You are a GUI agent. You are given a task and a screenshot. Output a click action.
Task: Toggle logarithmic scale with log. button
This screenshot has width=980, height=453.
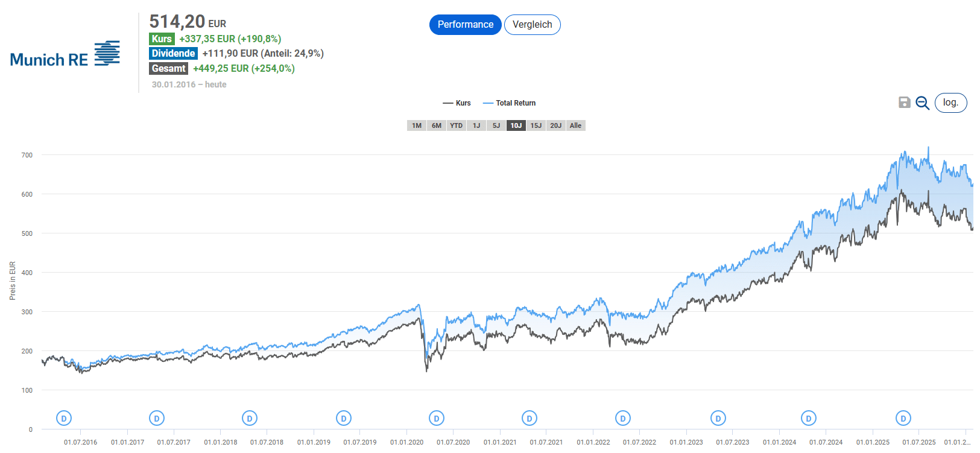pos(950,103)
